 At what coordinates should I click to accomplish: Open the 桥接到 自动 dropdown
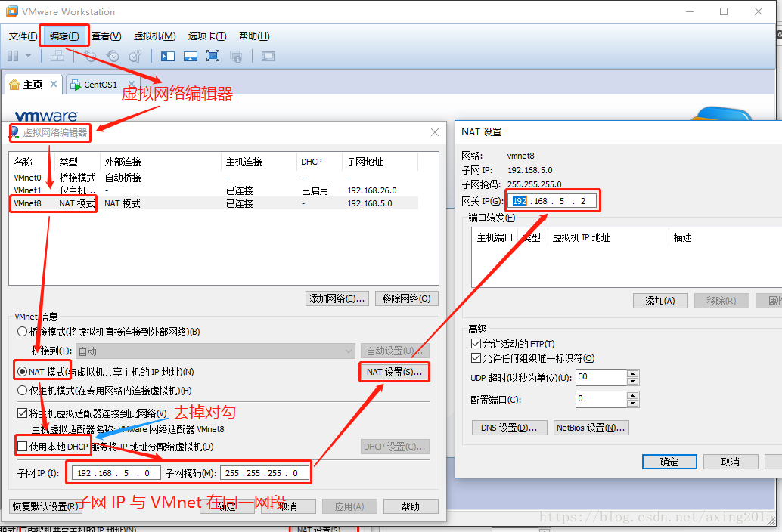(216, 351)
